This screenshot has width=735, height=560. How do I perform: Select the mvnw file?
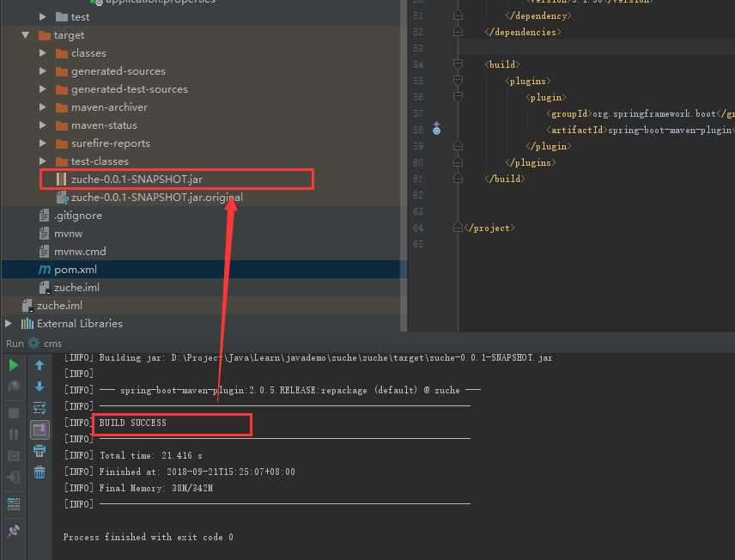point(68,234)
